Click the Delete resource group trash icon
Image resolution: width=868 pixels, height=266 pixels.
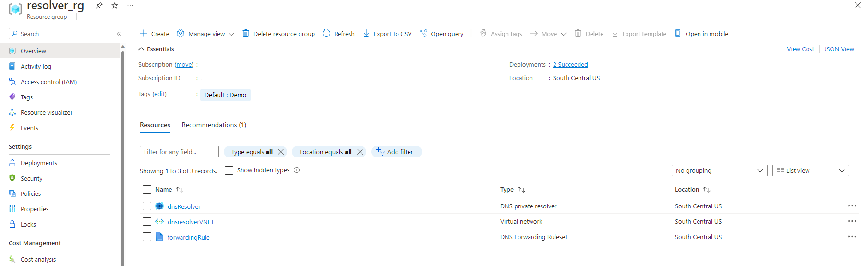pyautogui.click(x=246, y=33)
